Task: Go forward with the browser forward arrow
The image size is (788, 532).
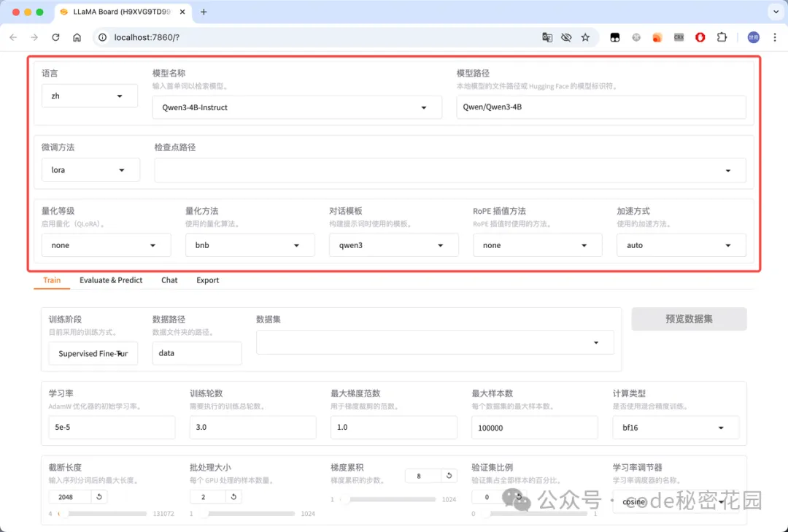Action: (34, 37)
